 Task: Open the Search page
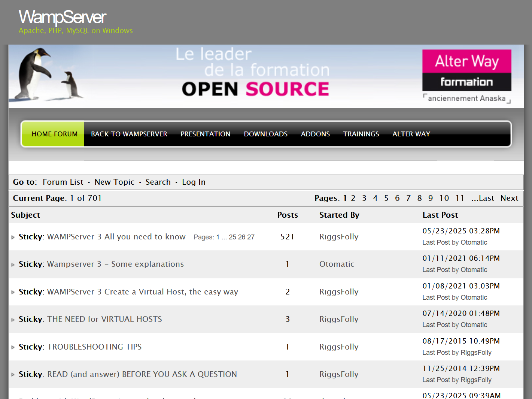pyautogui.click(x=158, y=182)
